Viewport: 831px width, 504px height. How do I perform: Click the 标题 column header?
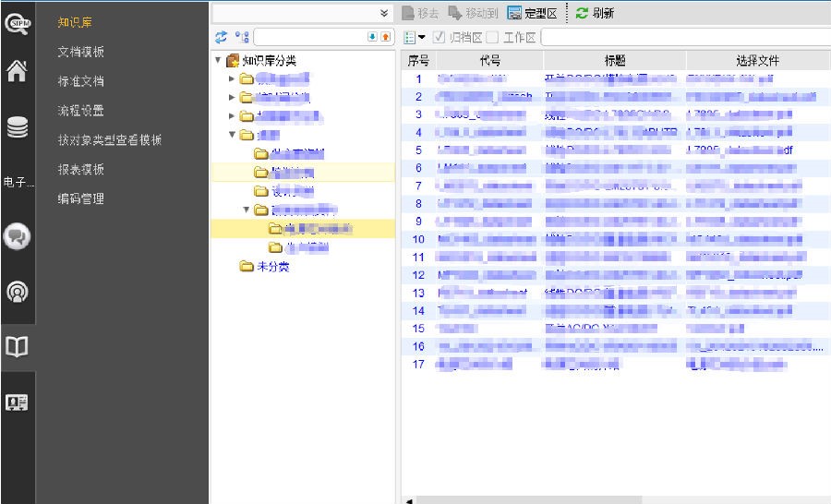615,60
